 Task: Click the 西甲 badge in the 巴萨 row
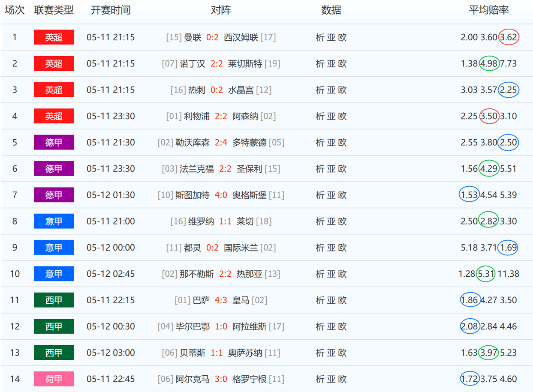[54, 300]
